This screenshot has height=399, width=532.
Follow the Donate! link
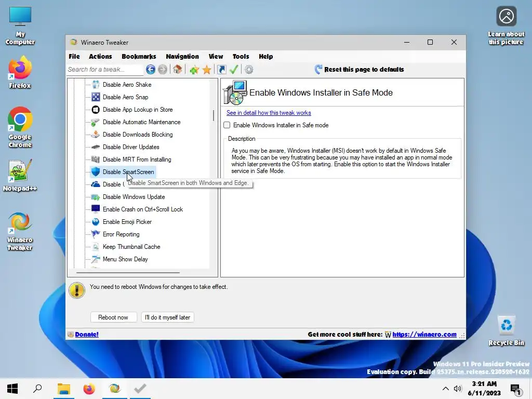point(87,334)
